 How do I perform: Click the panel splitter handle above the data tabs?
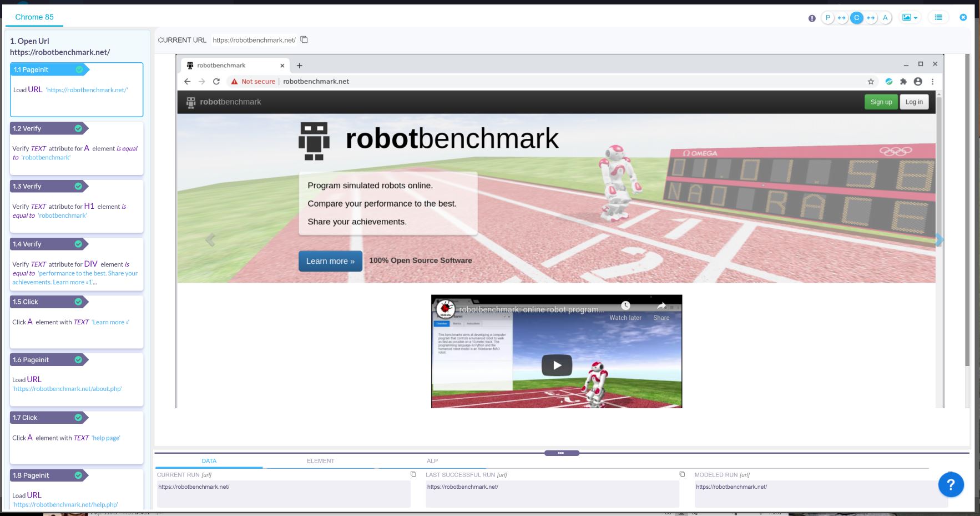562,453
